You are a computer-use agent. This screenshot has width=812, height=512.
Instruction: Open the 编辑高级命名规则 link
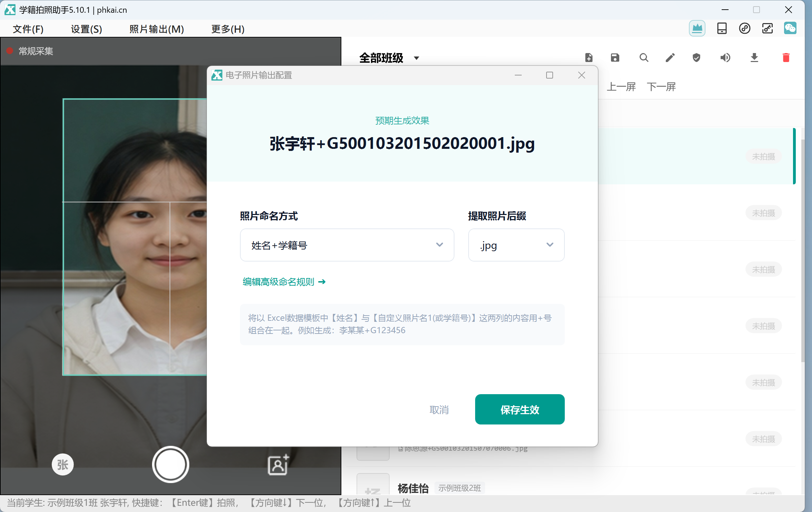pyautogui.click(x=284, y=282)
